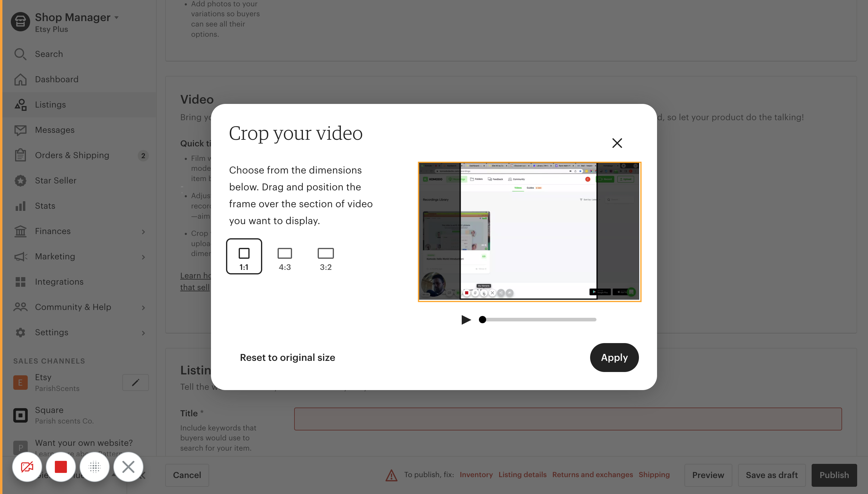Expand the Finances section in sidebar
The image size is (868, 494).
[x=143, y=231]
